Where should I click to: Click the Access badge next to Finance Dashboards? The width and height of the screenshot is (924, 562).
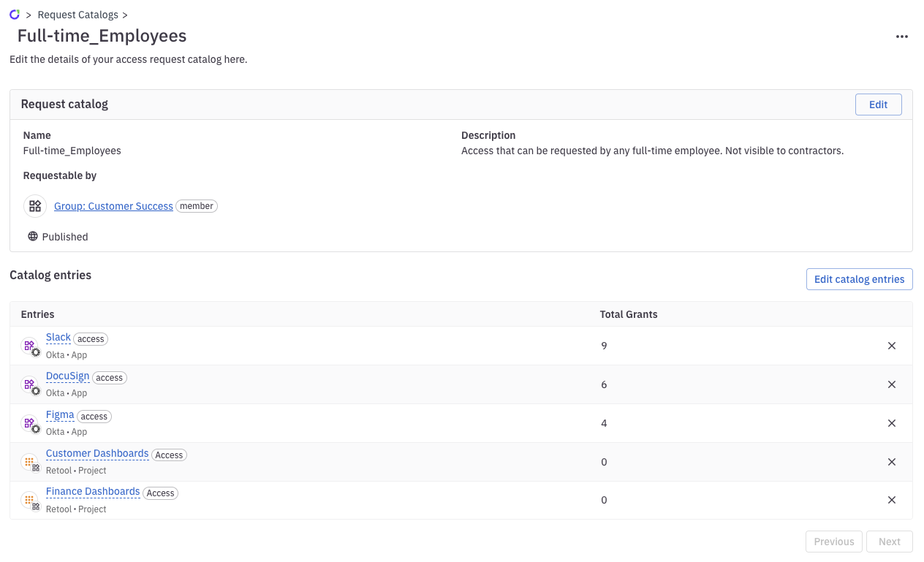(160, 493)
